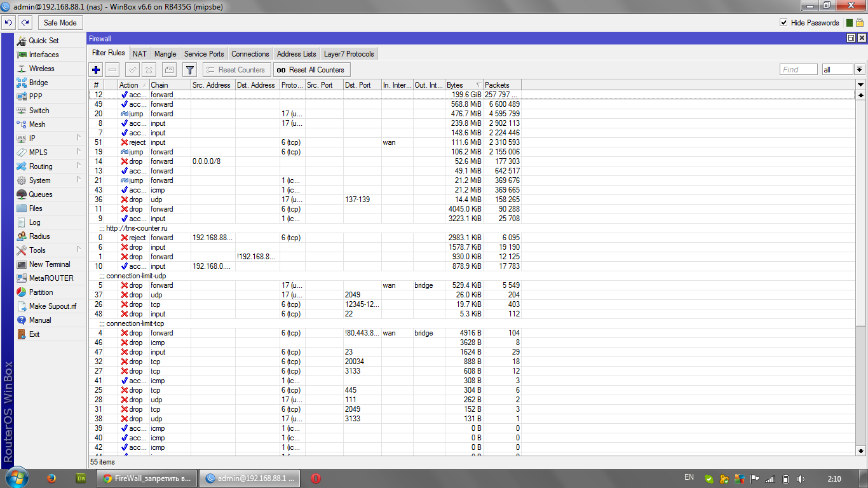Click the filter funnel icon
This screenshot has width=868, height=488.
(189, 70)
